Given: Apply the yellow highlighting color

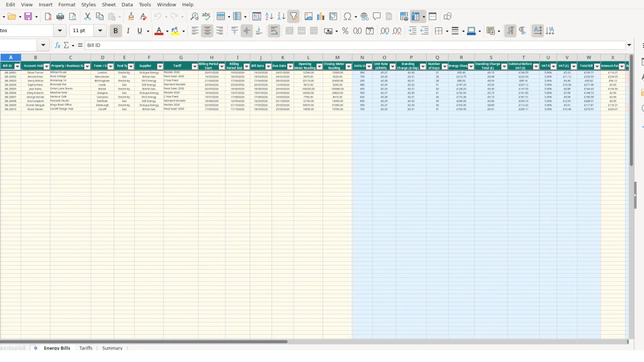Looking at the screenshot, I should (175, 31).
